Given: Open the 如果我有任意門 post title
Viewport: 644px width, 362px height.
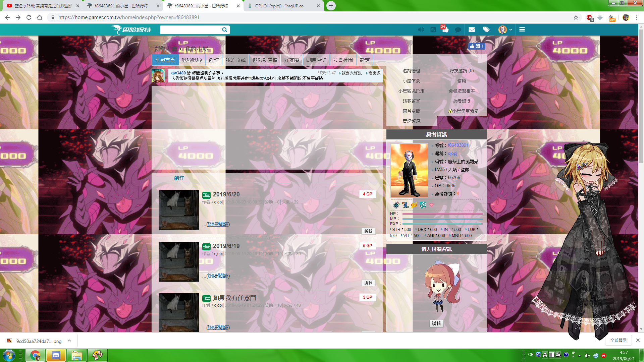Looking at the screenshot, I should point(234,298).
